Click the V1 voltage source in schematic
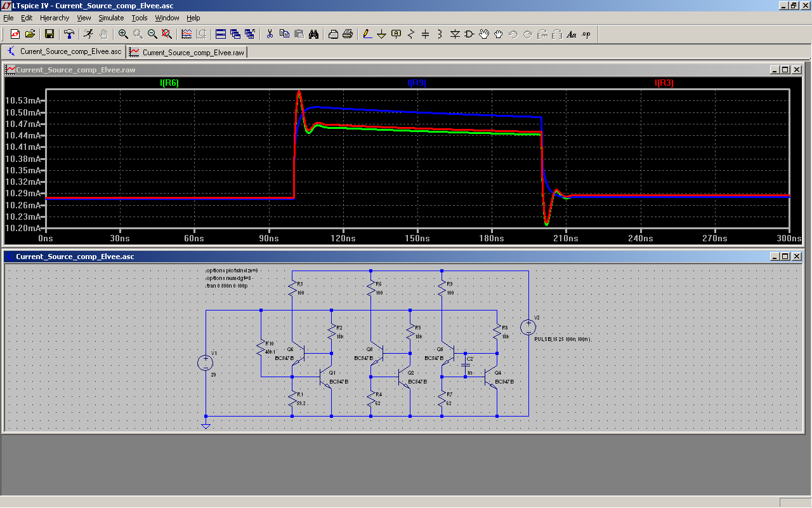 [x=206, y=363]
